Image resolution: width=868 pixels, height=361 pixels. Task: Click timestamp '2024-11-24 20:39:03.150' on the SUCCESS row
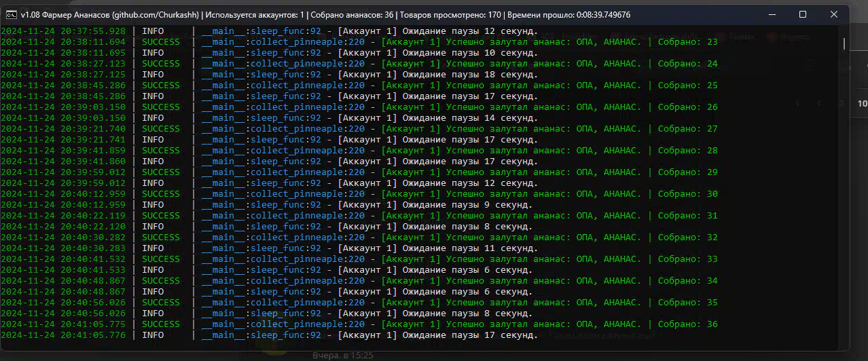pos(63,107)
